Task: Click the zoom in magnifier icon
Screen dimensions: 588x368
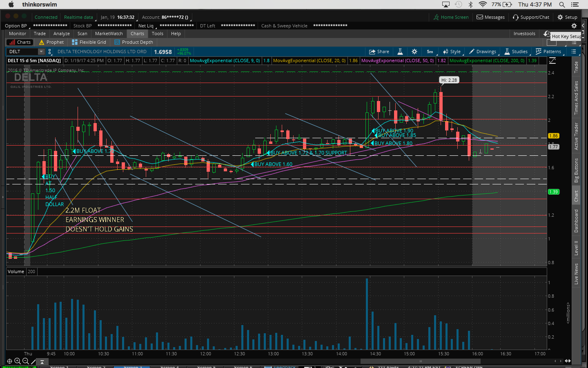Action: tap(18, 361)
